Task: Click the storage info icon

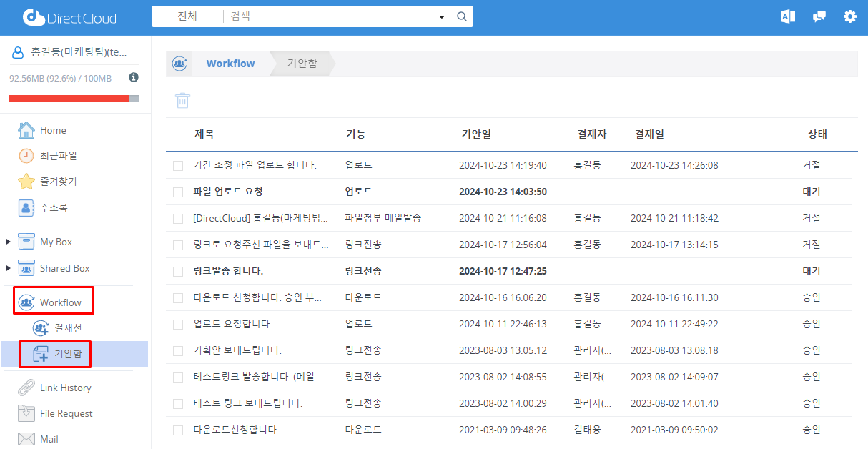Action: pos(134,77)
